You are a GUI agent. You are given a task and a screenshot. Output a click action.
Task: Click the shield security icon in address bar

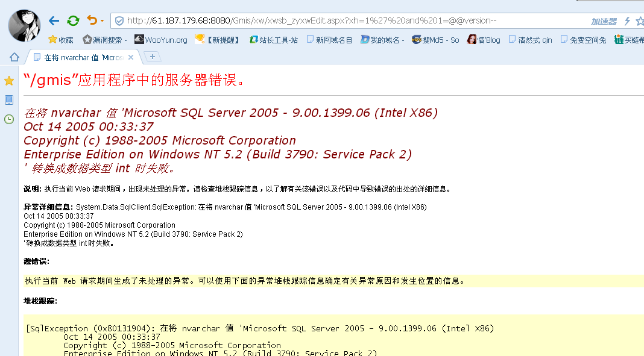coord(119,21)
